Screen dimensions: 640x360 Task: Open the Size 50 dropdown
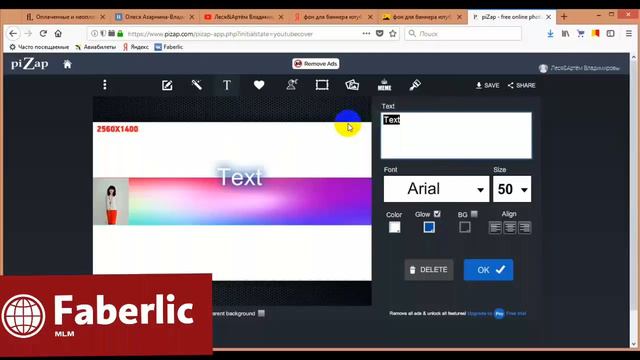click(x=512, y=189)
